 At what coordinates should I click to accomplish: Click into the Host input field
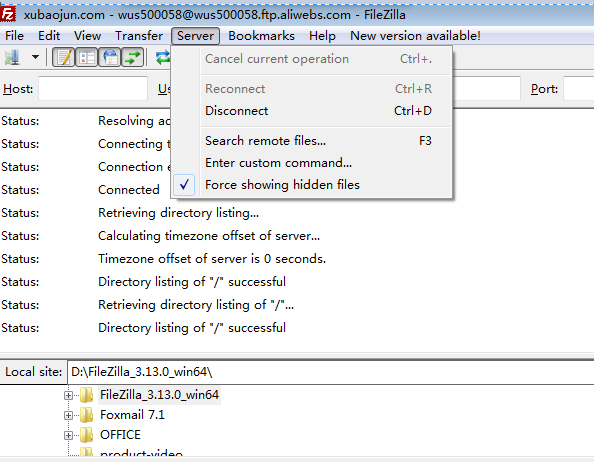tap(93, 89)
